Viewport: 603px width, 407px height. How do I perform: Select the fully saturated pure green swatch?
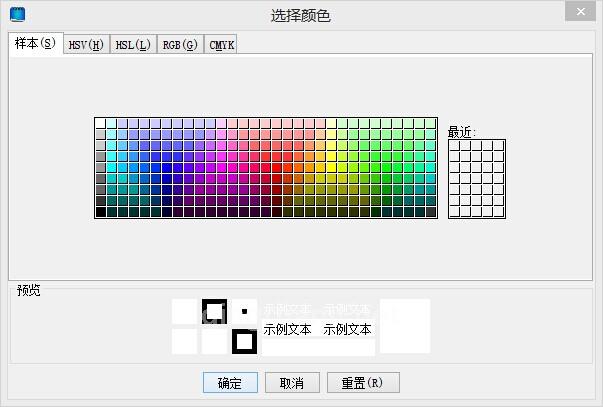(386, 168)
